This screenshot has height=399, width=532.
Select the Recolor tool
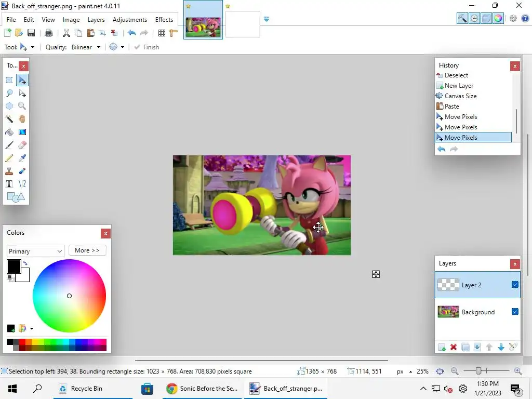[22, 171]
